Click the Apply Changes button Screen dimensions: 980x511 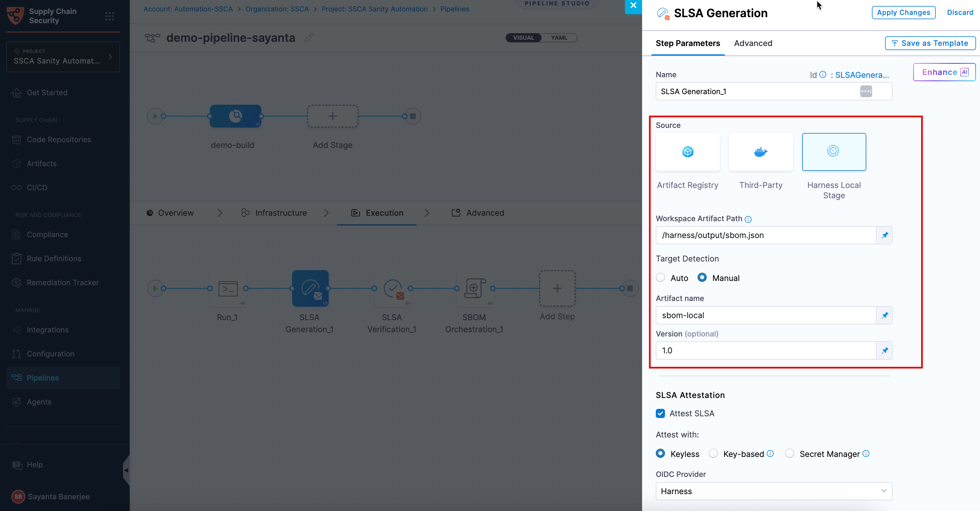click(903, 13)
